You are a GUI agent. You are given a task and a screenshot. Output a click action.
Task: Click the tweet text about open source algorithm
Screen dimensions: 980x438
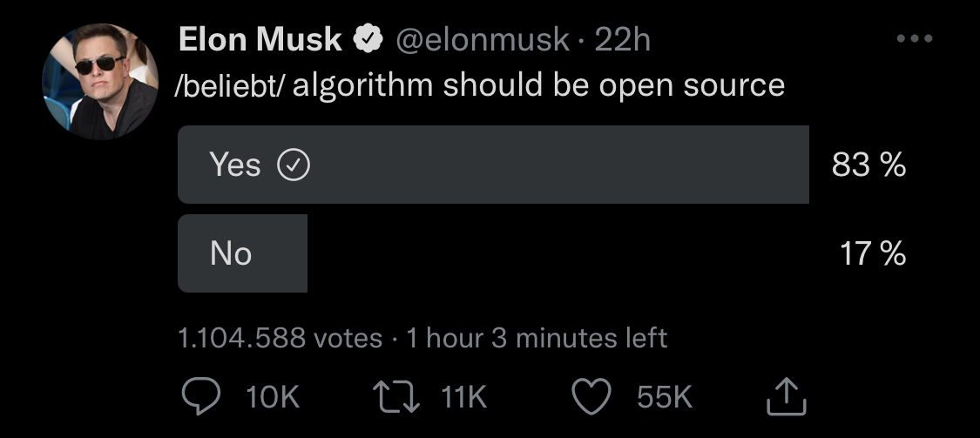click(x=479, y=85)
